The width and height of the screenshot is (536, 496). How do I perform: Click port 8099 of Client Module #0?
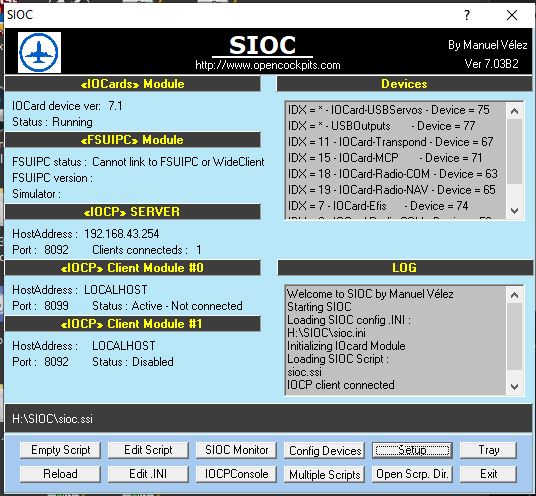click(56, 306)
